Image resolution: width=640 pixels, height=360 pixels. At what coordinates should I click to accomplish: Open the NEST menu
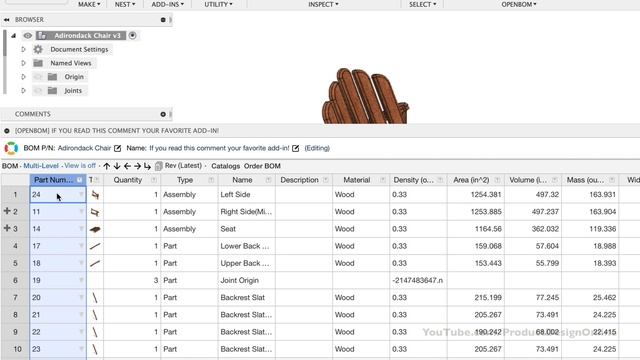pos(124,4)
